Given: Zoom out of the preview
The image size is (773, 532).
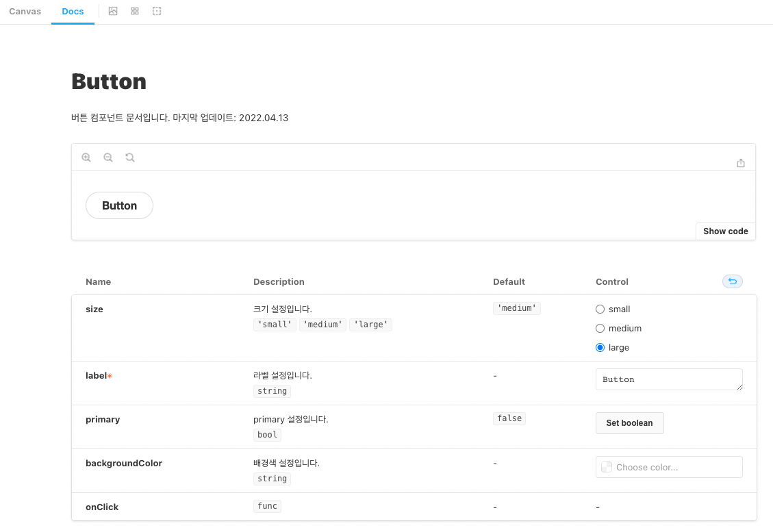Looking at the screenshot, I should coord(108,157).
